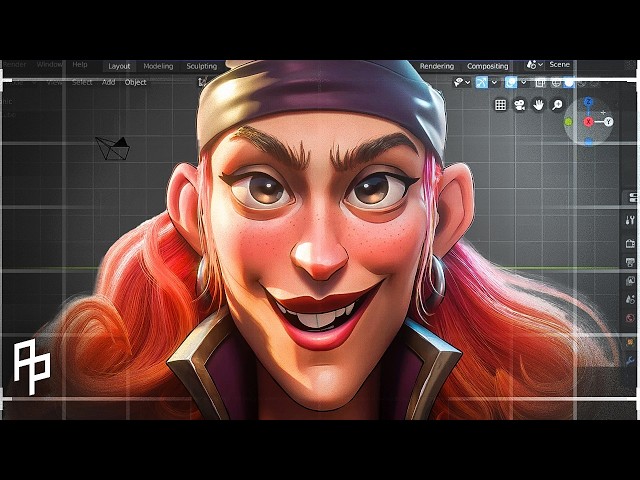The height and width of the screenshot is (480, 640).
Task: Select wireframe viewport shading
Action: 556,83
